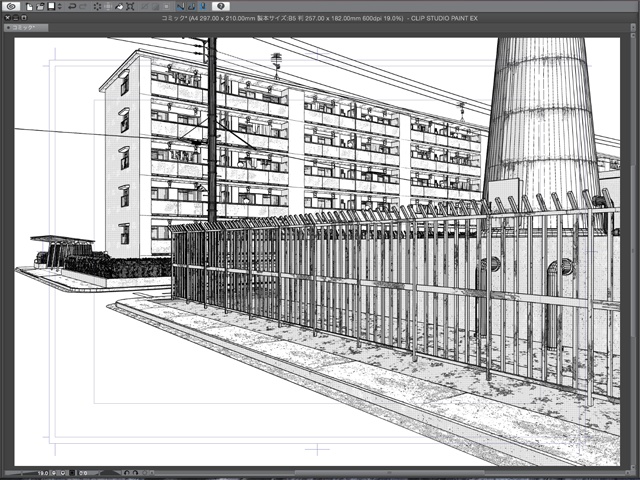Image resolution: width=640 pixels, height=480 pixels.
Task: Click the Invert selection toolbar icon
Action: tap(155, 7)
